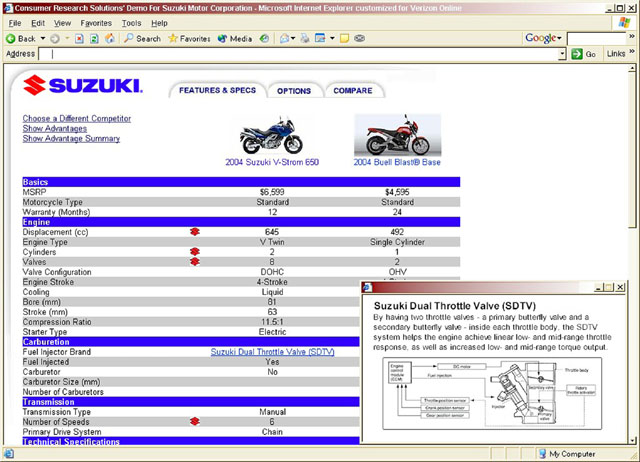Stop page loading with the Stop icon
The width and height of the screenshot is (640, 462).
click(79, 39)
